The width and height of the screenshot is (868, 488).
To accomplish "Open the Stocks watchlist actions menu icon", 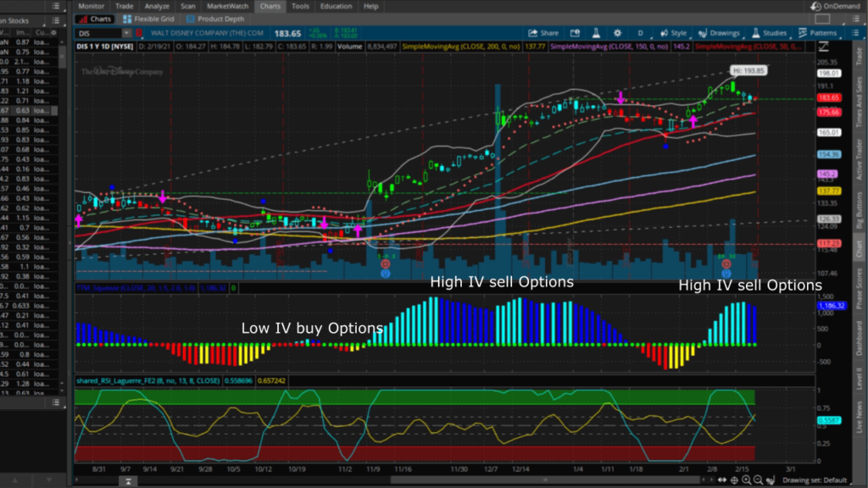I will point(56,20).
